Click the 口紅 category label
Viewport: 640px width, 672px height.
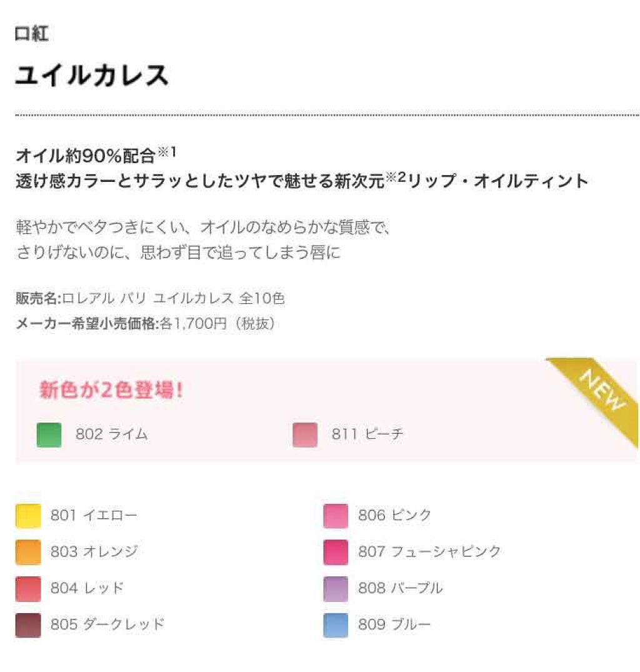(x=31, y=34)
